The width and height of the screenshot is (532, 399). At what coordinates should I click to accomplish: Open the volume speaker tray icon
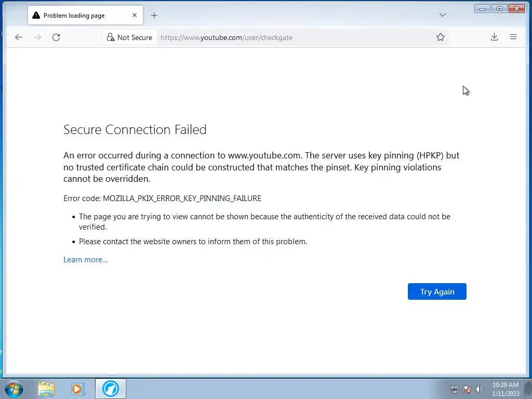tap(480, 389)
